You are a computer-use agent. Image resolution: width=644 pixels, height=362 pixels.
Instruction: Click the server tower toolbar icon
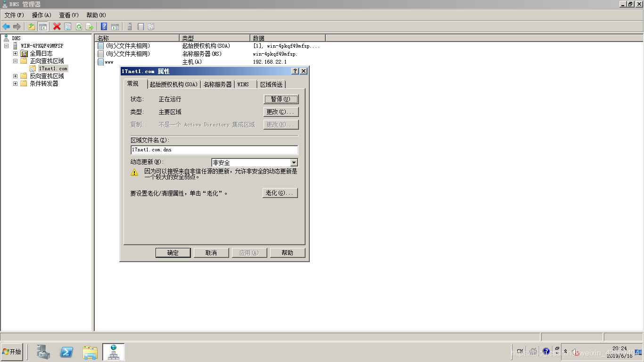click(x=130, y=26)
